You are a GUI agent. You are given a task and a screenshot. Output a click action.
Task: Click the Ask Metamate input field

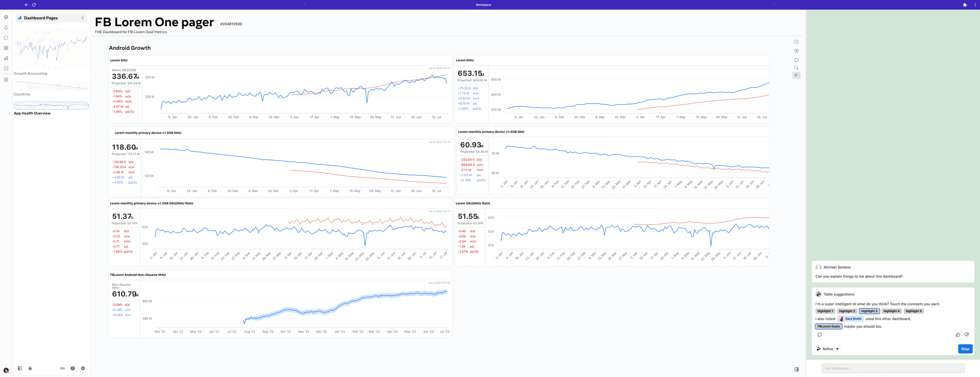tap(892, 368)
